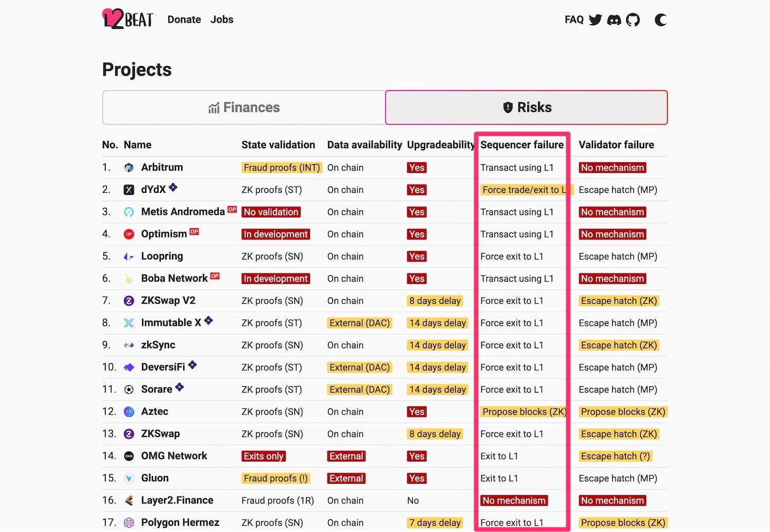Toggle dark mode with moon icon
Image resolution: width=770 pixels, height=532 pixels.
click(661, 20)
